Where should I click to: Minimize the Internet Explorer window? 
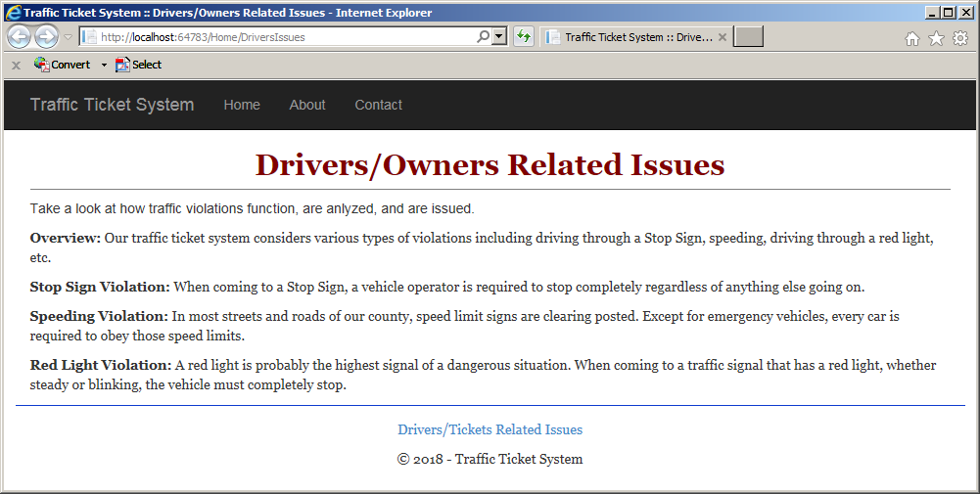point(932,13)
